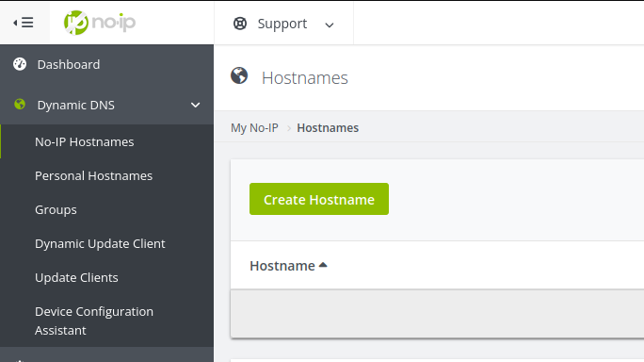Collapse the sidebar with the hamburger icon
The height and width of the screenshot is (362, 644).
tap(24, 23)
